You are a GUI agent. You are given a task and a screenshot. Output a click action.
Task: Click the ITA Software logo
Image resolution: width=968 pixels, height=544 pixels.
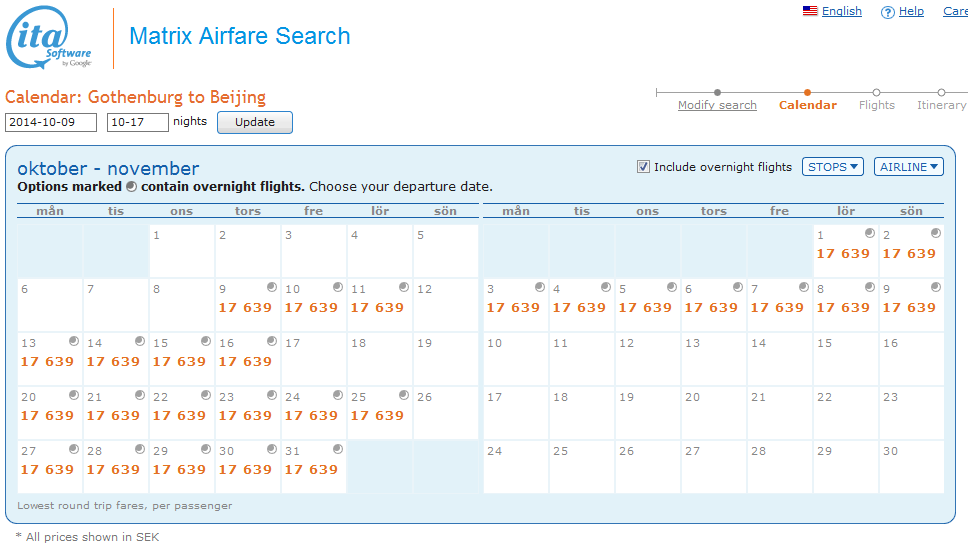(50, 39)
